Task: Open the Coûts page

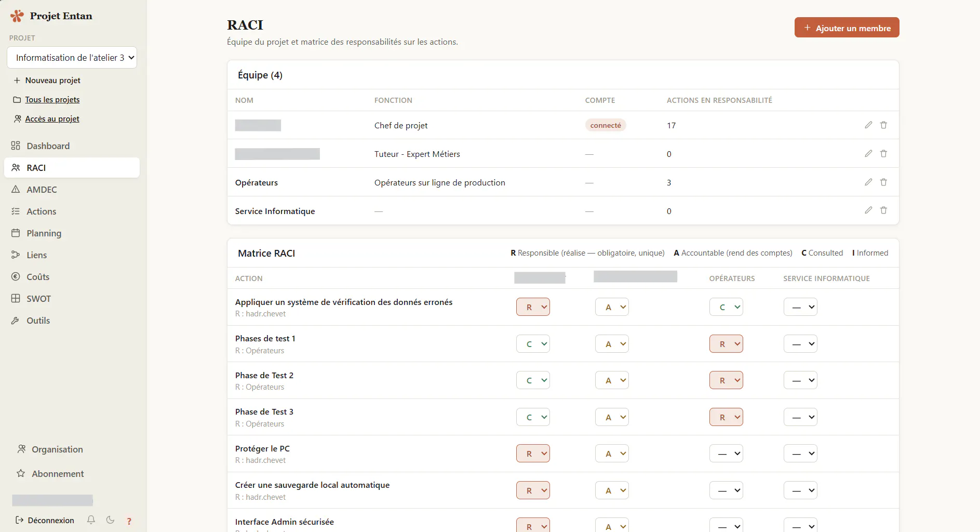Action: point(72,277)
